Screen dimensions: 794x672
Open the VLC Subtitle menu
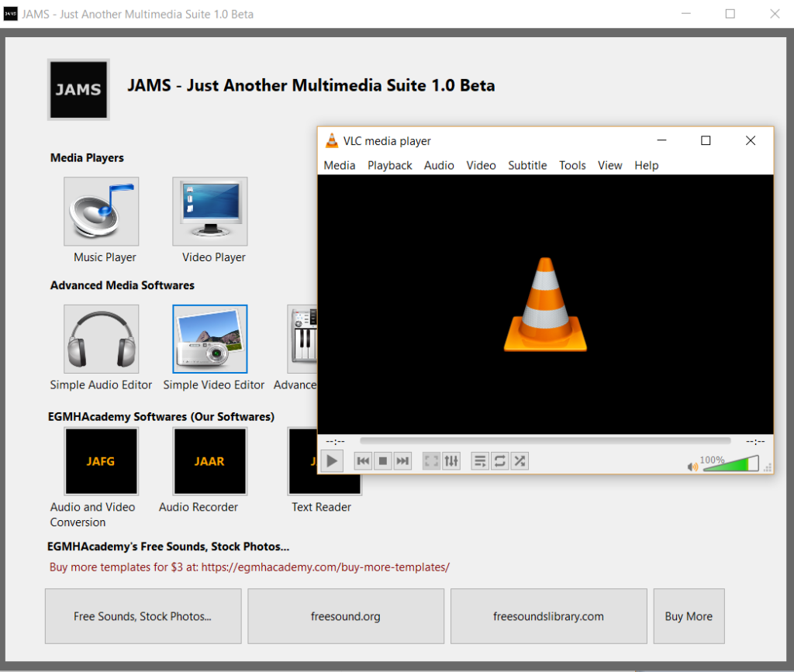(527, 165)
